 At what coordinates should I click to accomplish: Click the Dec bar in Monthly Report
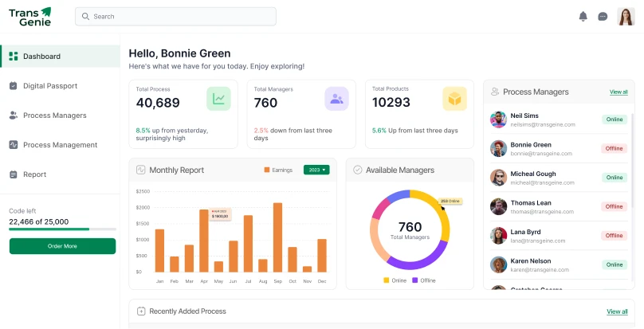(322, 256)
